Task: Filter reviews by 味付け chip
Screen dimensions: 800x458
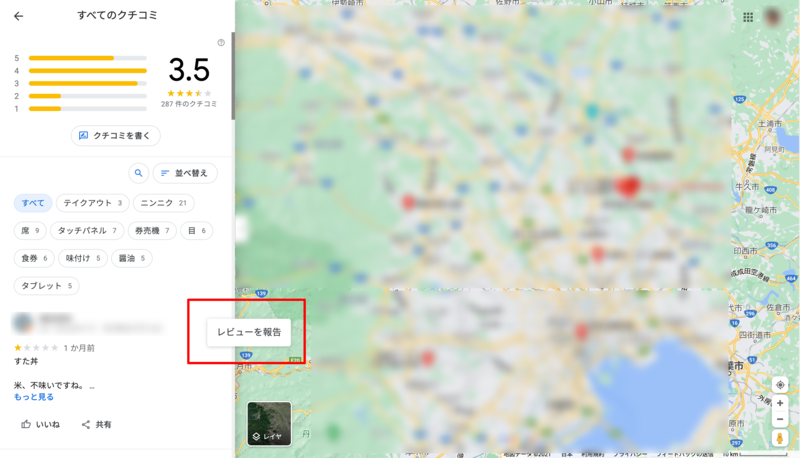Action: pyautogui.click(x=83, y=258)
